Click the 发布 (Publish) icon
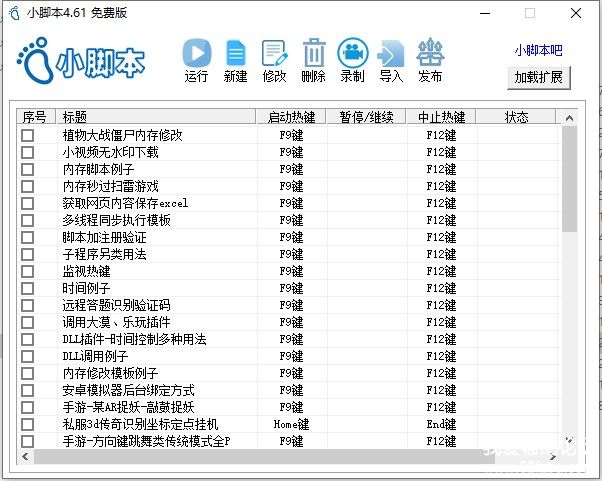The width and height of the screenshot is (602, 481). [430, 53]
